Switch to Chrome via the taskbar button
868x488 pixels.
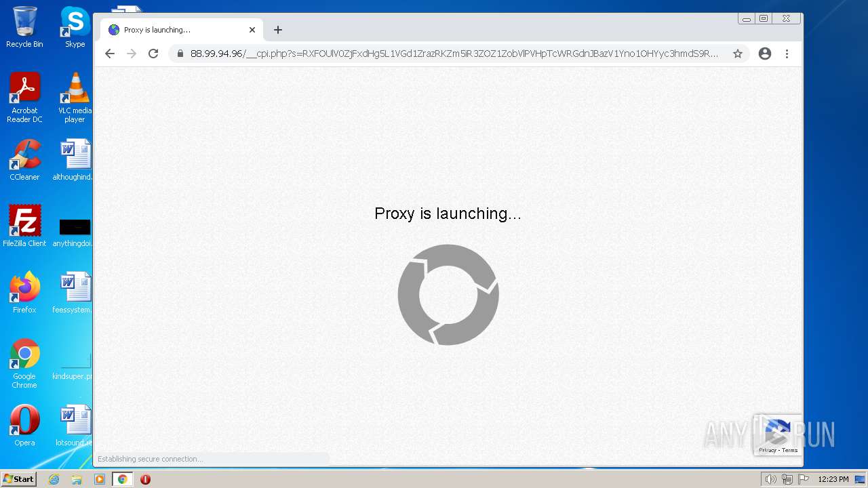[123, 479]
